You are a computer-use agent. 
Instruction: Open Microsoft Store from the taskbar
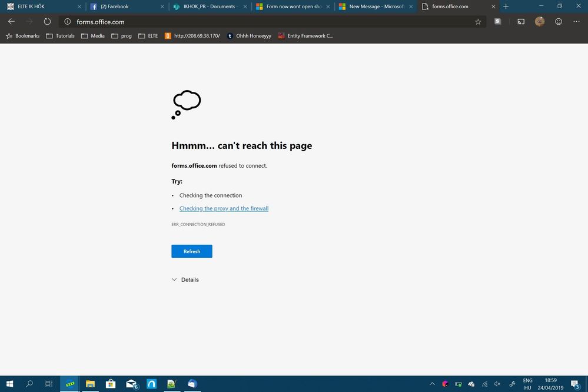[x=110, y=384]
